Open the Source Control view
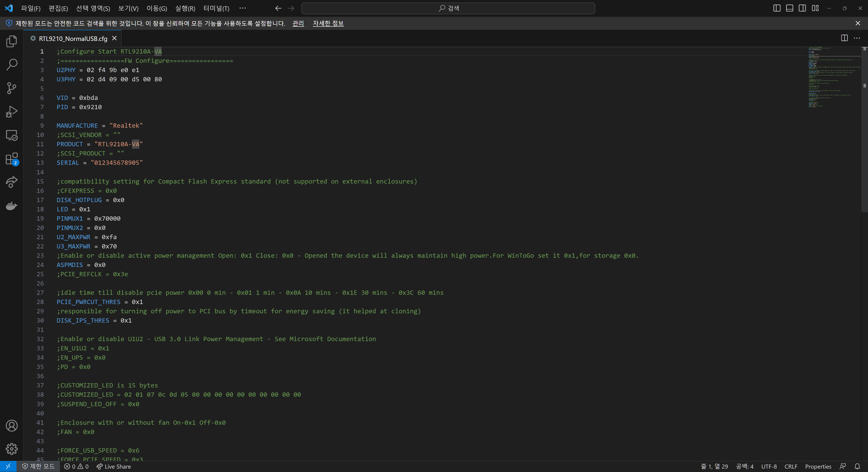This screenshot has height=472, width=868. pos(12,88)
